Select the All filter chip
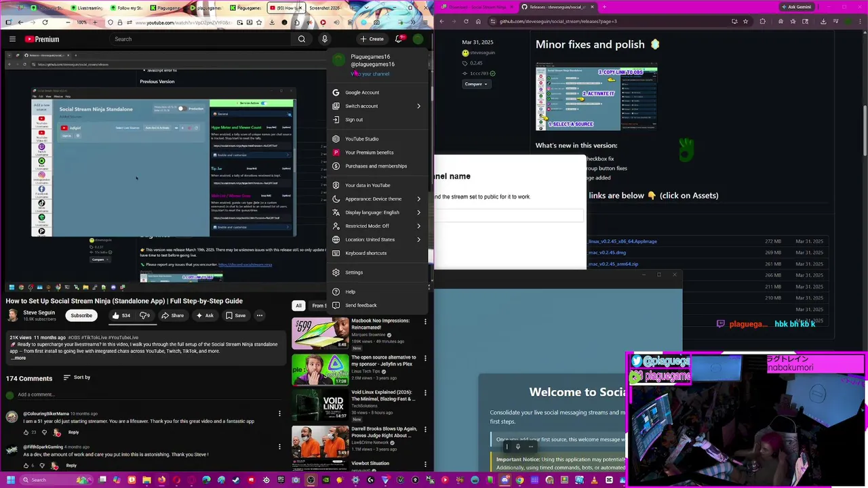The height and width of the screenshot is (488, 868). 298,306
